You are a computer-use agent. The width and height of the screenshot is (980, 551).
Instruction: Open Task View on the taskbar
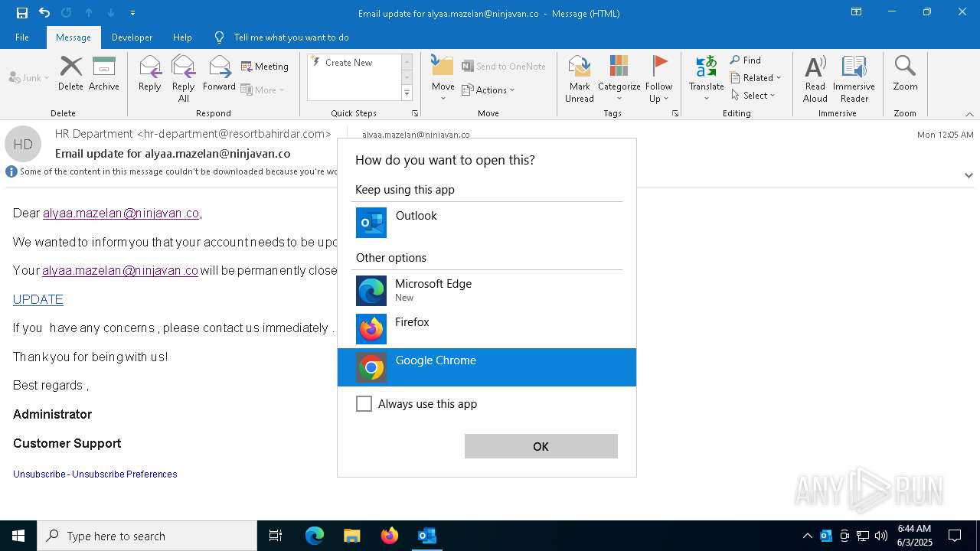pos(276,536)
